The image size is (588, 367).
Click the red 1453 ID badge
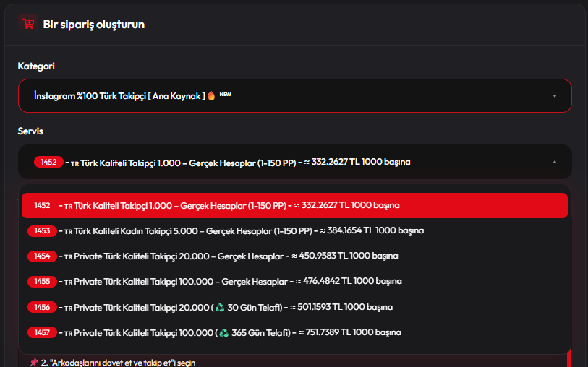pyautogui.click(x=42, y=231)
